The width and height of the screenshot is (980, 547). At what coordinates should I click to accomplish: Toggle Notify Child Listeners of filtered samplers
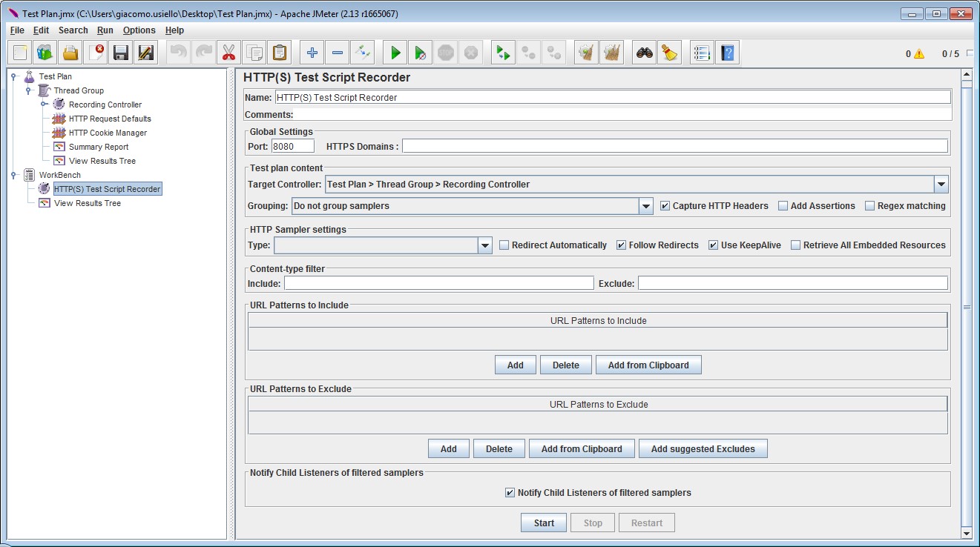click(510, 493)
